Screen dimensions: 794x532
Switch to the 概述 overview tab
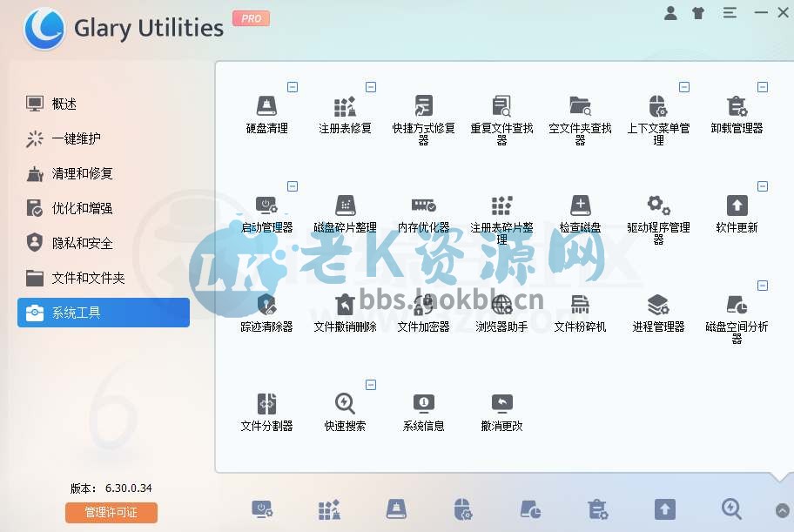pyautogui.click(x=104, y=104)
